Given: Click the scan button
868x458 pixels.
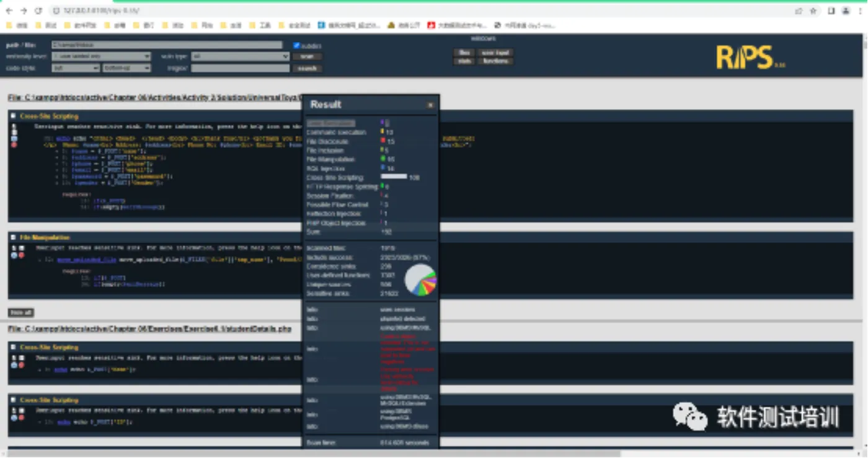Looking at the screenshot, I should 307,56.
